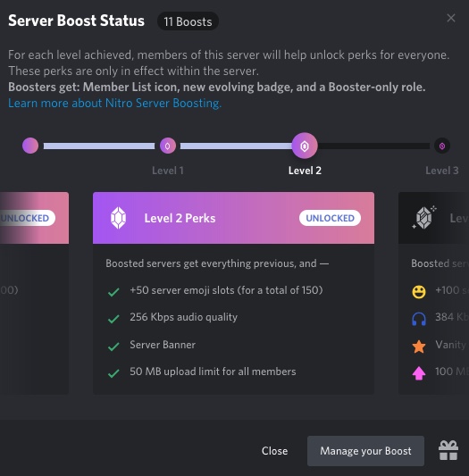Click the starting dot of boost progress bar

click(30, 146)
